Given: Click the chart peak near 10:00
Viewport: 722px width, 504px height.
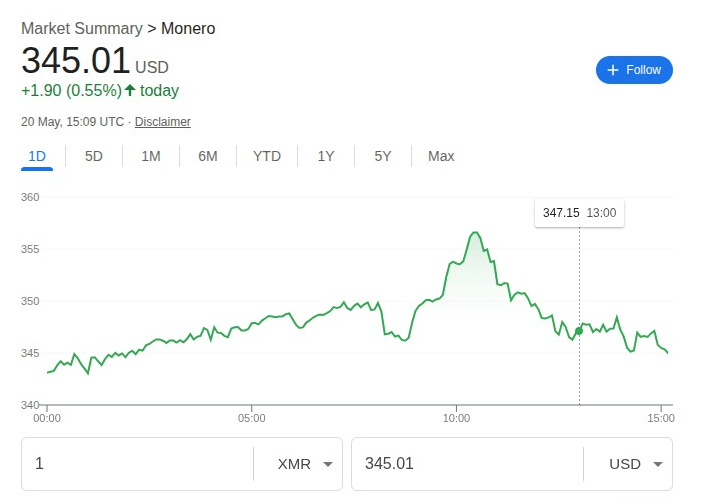Looking at the screenshot, I should coord(475,233).
